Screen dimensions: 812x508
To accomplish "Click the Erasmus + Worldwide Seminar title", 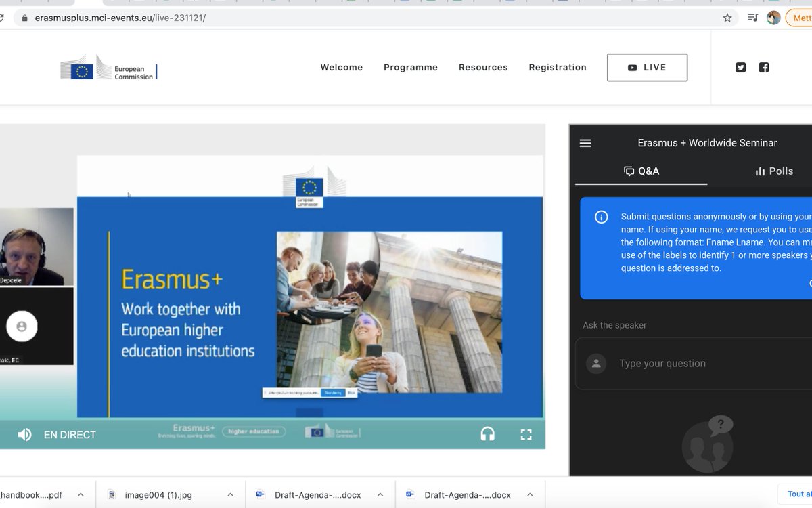I will tap(707, 143).
